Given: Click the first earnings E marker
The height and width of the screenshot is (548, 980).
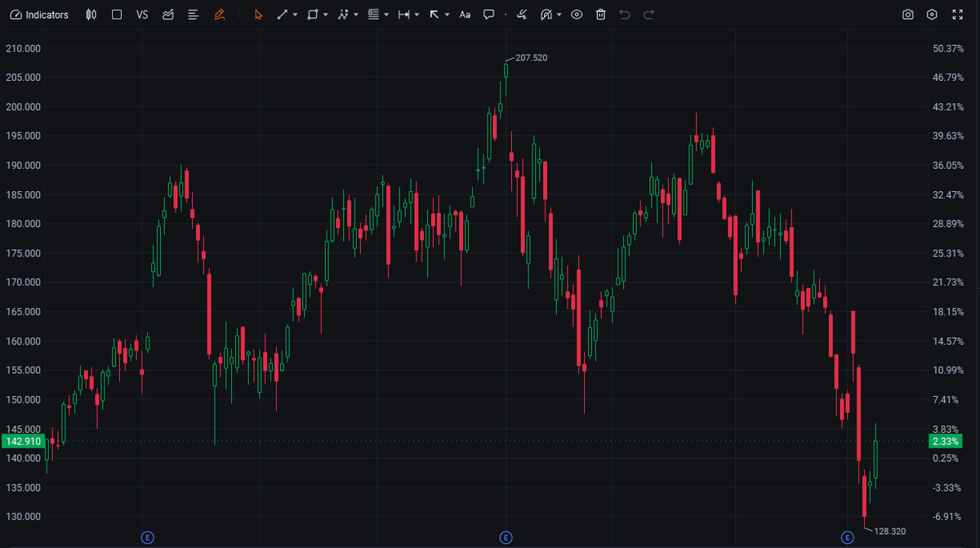Looking at the screenshot, I should tap(148, 537).
